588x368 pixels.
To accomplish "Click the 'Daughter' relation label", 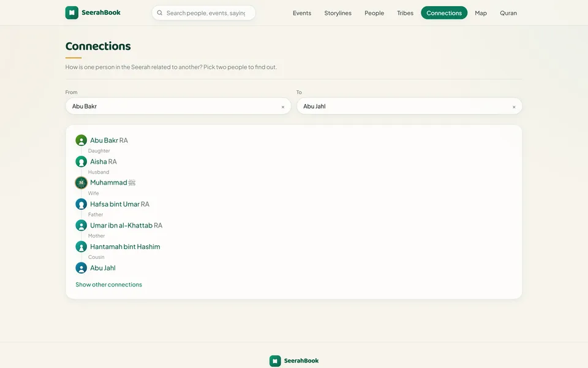I will (x=99, y=151).
